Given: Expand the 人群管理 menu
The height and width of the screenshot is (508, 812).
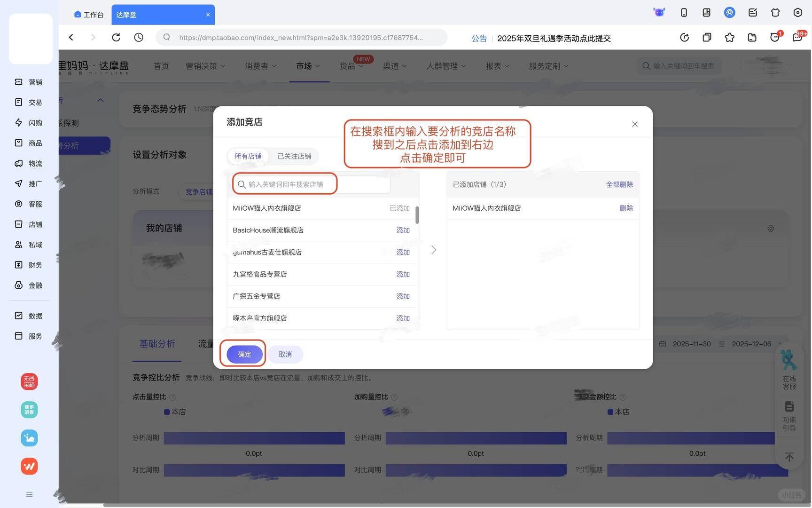Looking at the screenshot, I should (x=446, y=66).
